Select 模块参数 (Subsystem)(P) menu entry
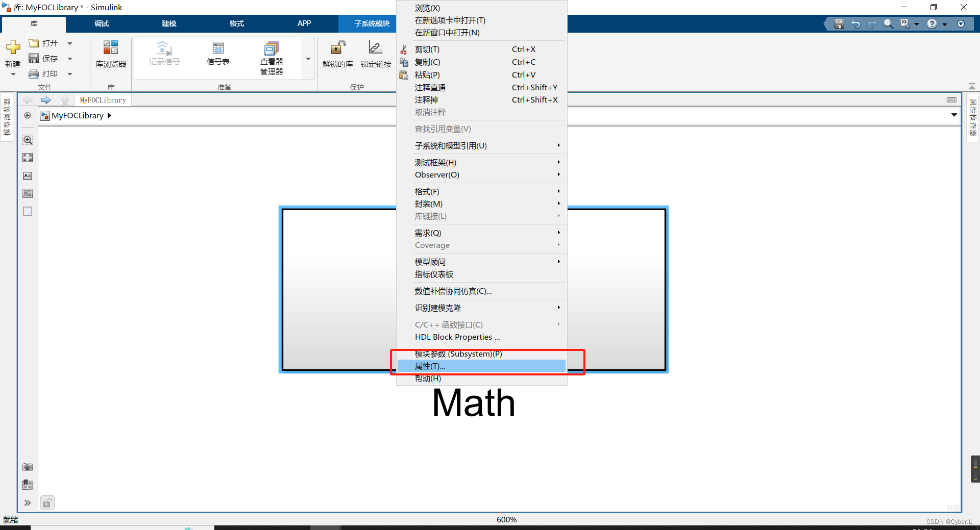Viewport: 980px width, 530px height. click(x=481, y=354)
